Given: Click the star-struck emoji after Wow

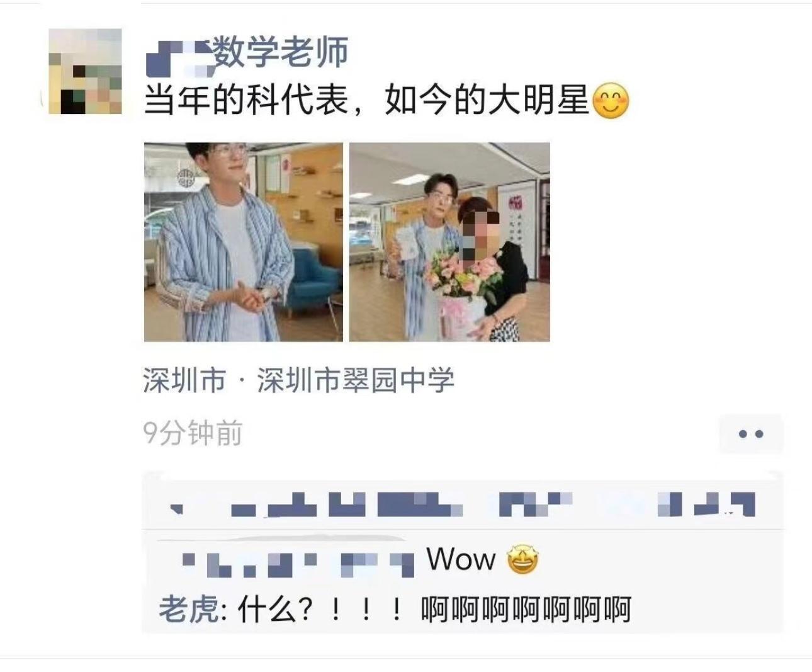Looking at the screenshot, I should click(522, 559).
